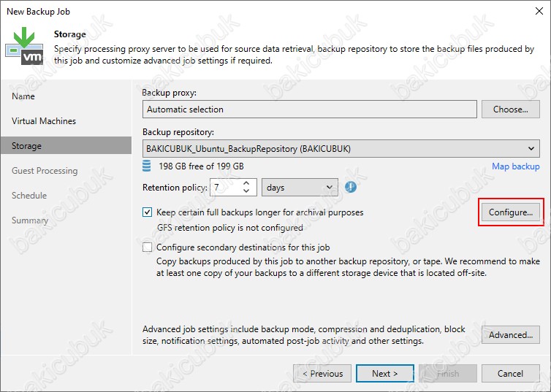Click 'GFS retention policy is not configured' text
Viewport: 551px width, 392px height.
click(x=229, y=228)
